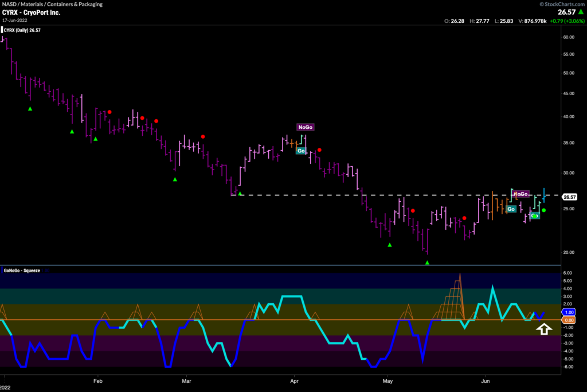The width and height of the screenshot is (587, 392).
Task: Click the 60.00 price axis label
Action: click(569, 37)
